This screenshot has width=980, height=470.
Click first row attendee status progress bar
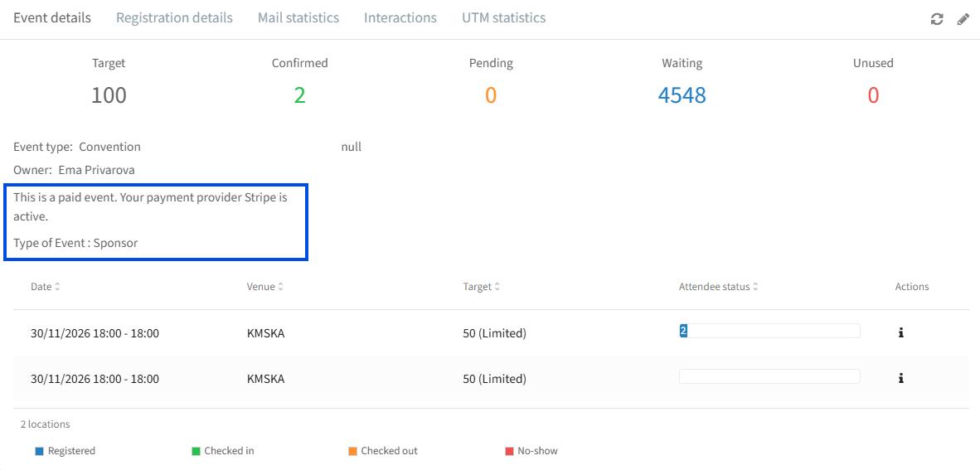769,332
